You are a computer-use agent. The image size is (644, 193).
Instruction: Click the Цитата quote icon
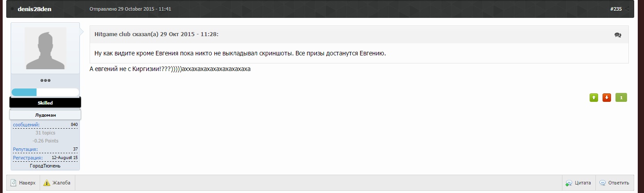click(569, 183)
